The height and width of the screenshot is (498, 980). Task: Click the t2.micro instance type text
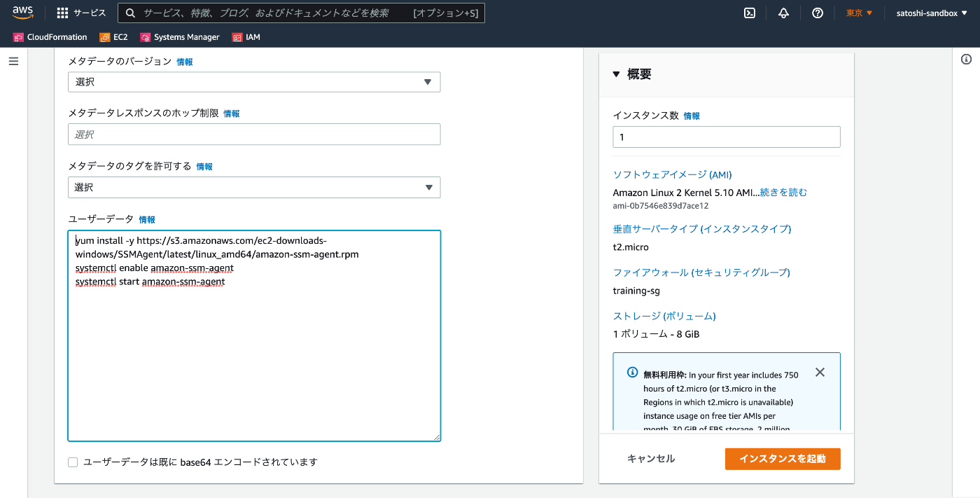pos(631,247)
